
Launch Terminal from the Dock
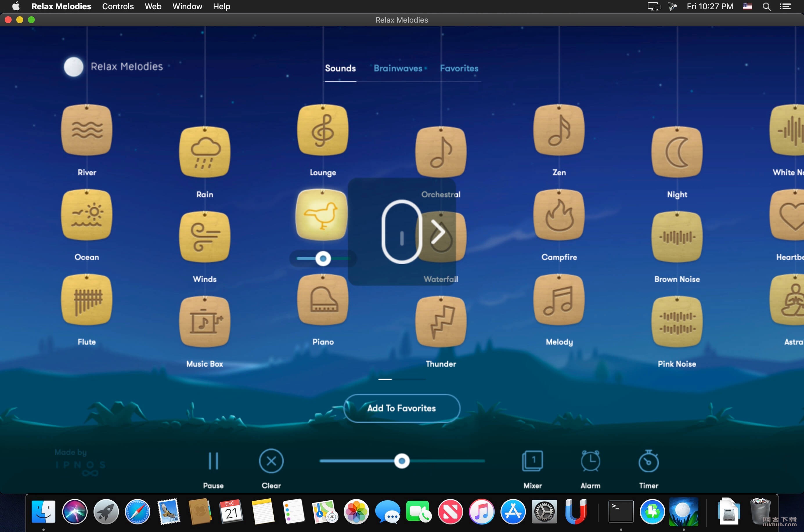coord(621,512)
